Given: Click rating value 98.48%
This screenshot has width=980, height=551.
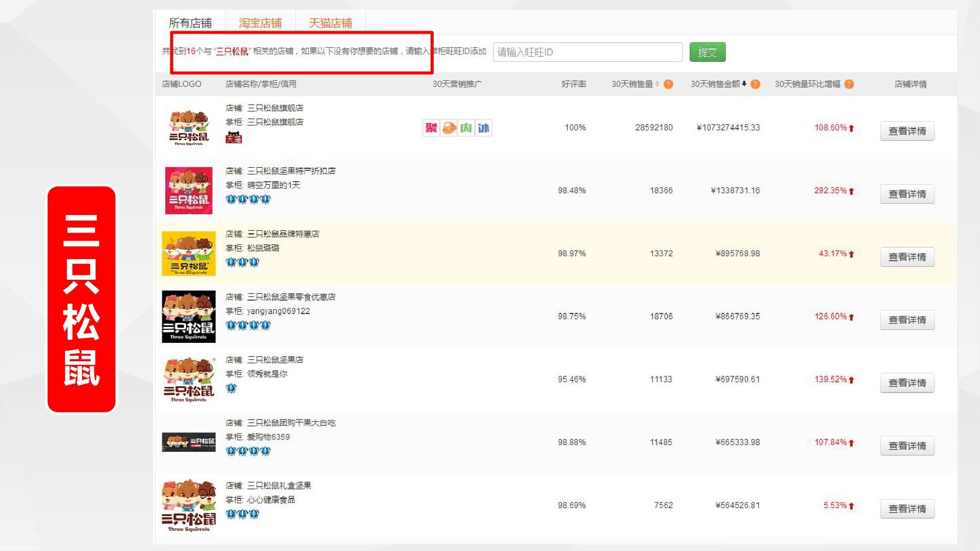Looking at the screenshot, I should click(x=571, y=191).
